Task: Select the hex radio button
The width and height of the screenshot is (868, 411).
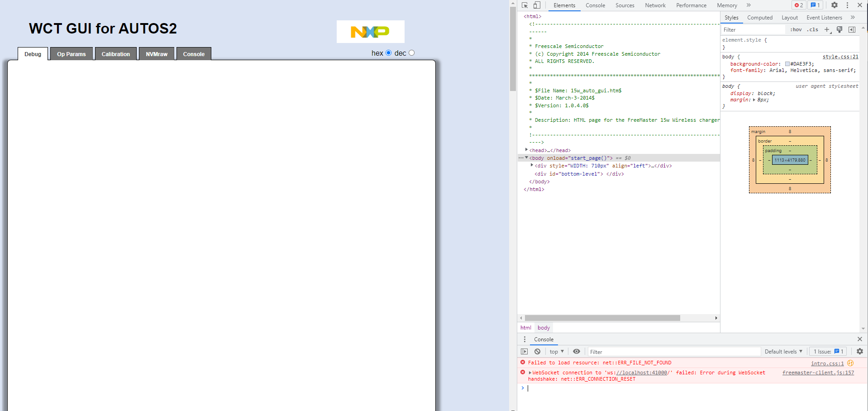Action: click(389, 53)
